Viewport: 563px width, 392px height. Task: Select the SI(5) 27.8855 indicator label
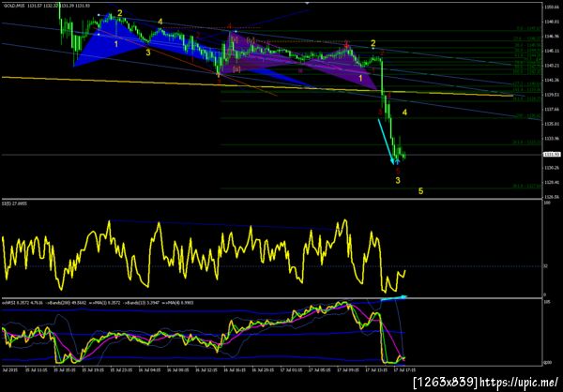coord(12,204)
